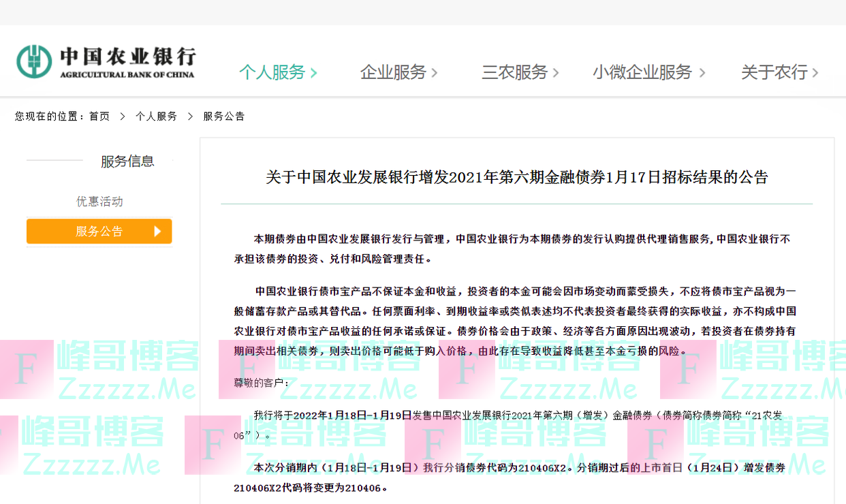846x504 pixels.
Task: Click the Agricultural Bank of China logo
Action: click(106, 62)
